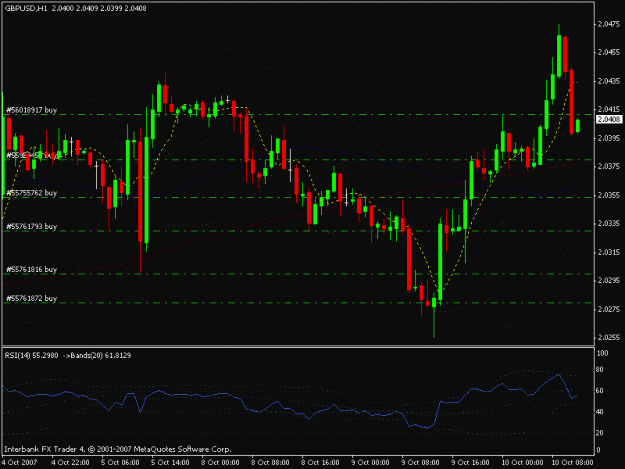Click the RSI scale value 60
This screenshot has height=469, width=625.
click(x=601, y=391)
